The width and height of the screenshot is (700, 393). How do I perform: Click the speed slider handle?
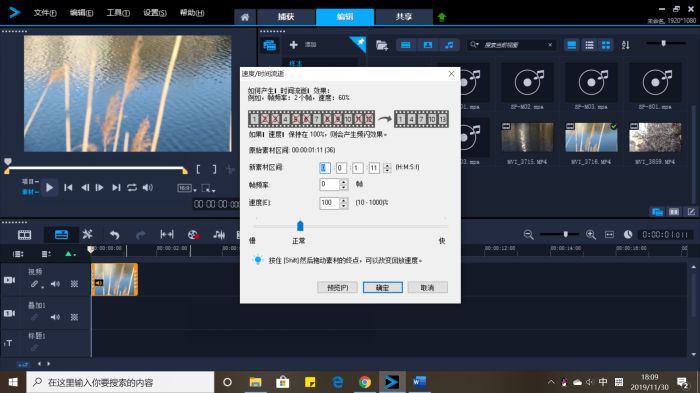pos(300,226)
